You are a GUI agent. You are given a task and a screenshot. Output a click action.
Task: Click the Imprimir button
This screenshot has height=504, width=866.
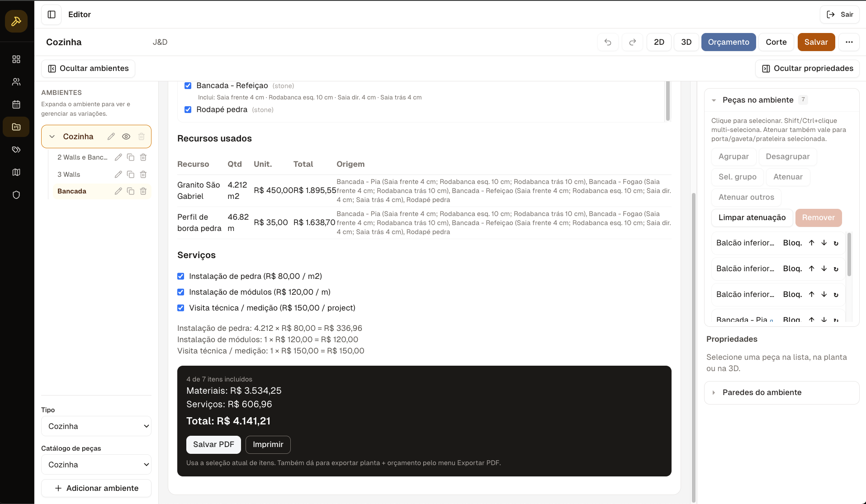[x=268, y=445]
